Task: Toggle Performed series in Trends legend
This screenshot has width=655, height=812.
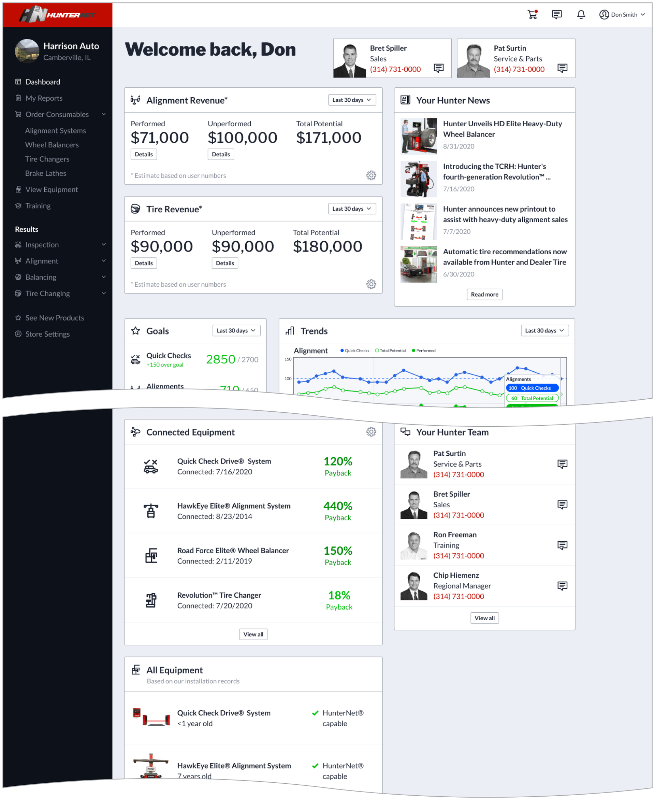Action: (424, 351)
